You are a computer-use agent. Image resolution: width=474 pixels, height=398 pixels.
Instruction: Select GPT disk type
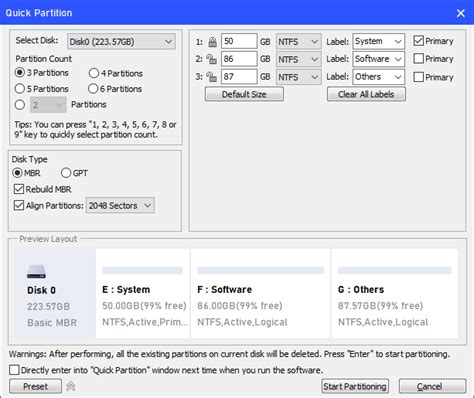click(x=74, y=173)
